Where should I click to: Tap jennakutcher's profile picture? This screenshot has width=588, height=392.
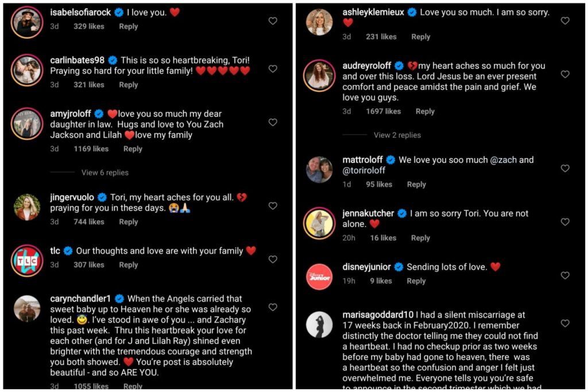click(x=319, y=222)
